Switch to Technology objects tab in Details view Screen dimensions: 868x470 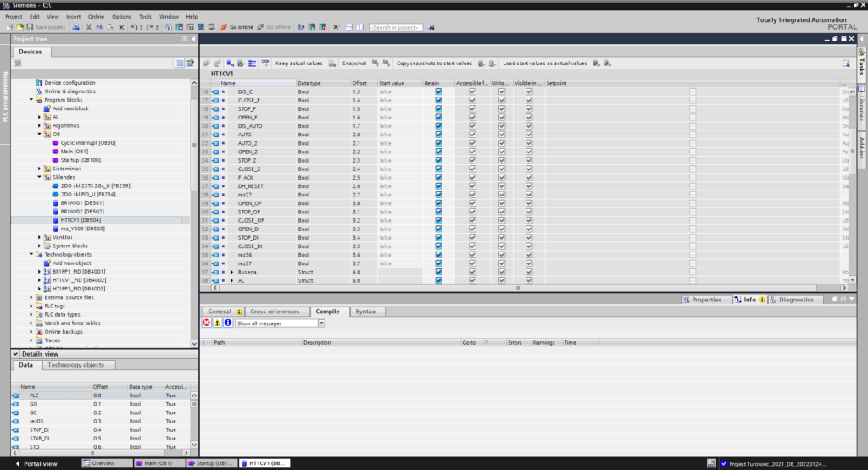point(75,365)
